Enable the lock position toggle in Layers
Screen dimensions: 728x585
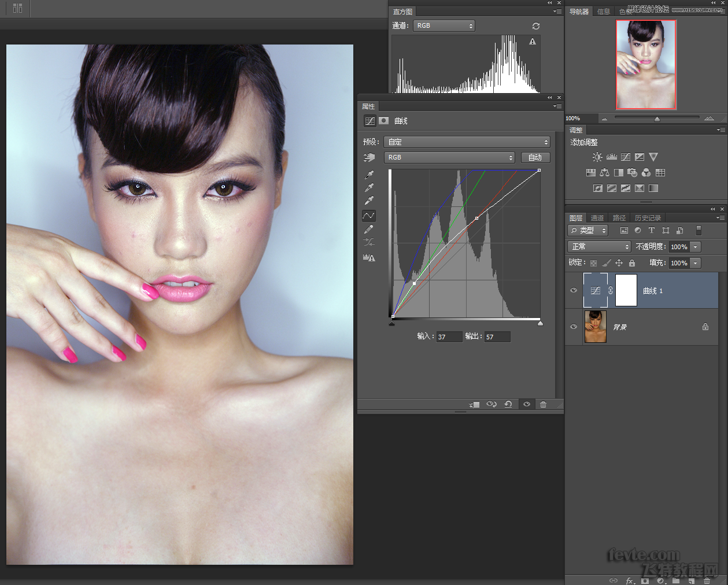click(618, 262)
